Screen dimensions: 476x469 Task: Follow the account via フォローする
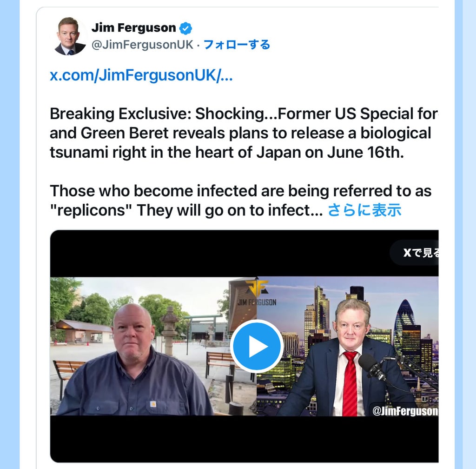click(x=237, y=45)
